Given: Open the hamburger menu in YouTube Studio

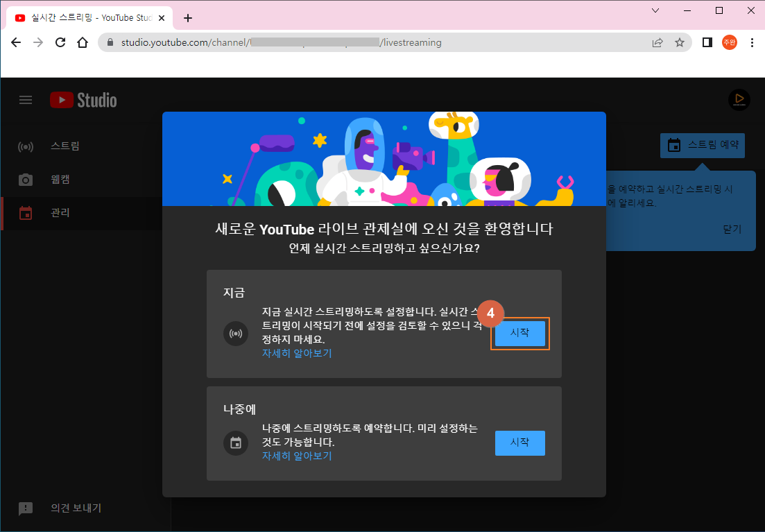Looking at the screenshot, I should coord(26,100).
